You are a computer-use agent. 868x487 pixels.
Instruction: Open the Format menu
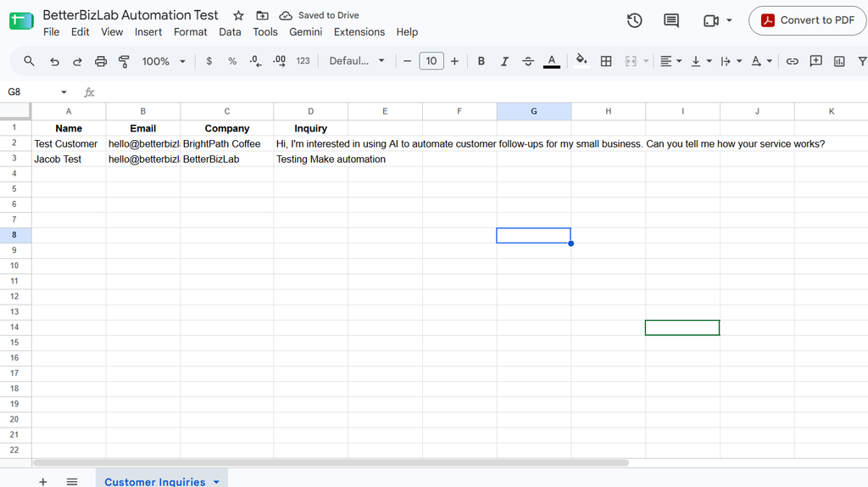click(191, 32)
